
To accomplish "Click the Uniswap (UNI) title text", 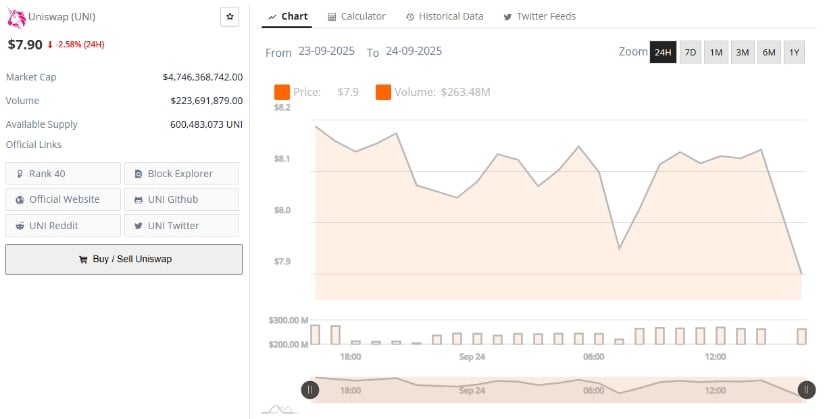I will tap(62, 17).
